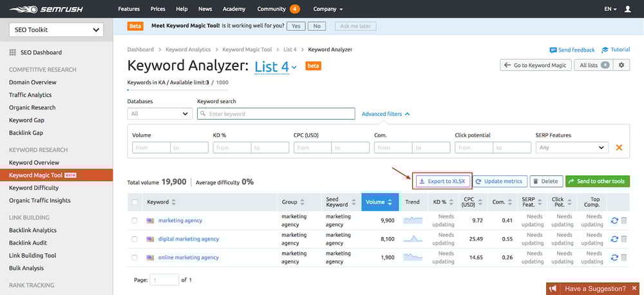Click the megaphone suggestion icon
The height and width of the screenshot is (295, 644).
point(554,289)
